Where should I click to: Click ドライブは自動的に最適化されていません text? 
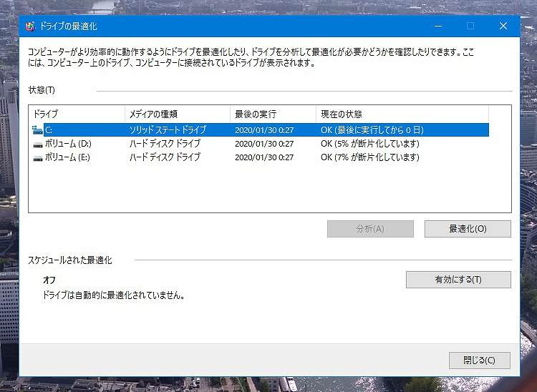[x=114, y=295]
